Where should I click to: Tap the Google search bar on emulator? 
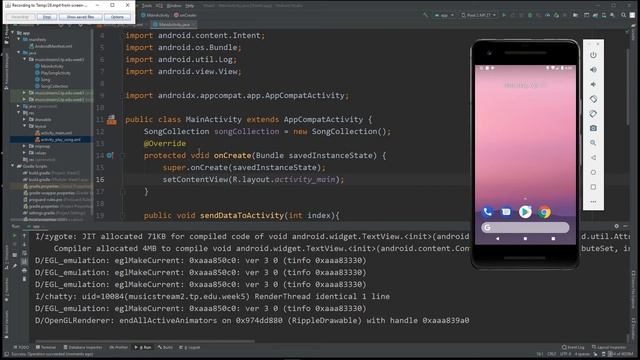coord(525,227)
